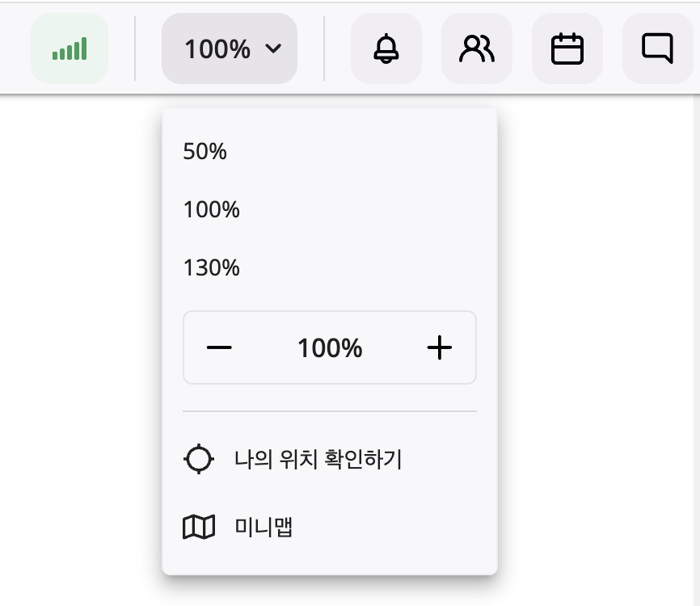
Task: Click the participants icon in the toolbar
Action: click(476, 48)
